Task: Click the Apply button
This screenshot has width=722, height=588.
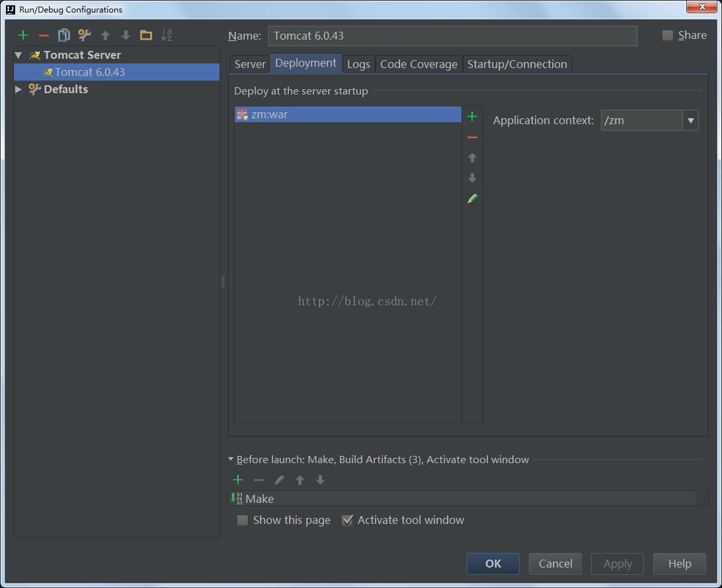Action: point(618,564)
